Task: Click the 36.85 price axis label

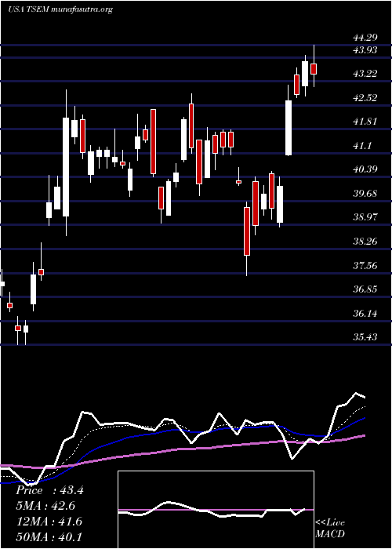Action: click(x=365, y=289)
